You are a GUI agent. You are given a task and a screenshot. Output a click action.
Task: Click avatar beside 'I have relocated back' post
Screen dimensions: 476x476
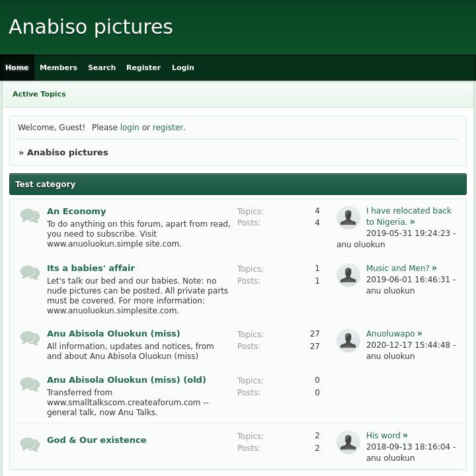(348, 218)
